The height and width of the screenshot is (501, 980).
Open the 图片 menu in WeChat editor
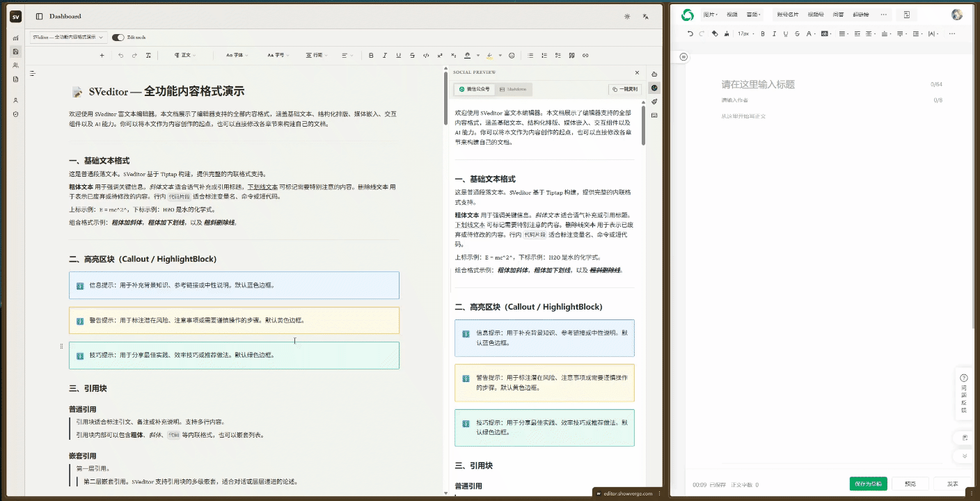710,15
